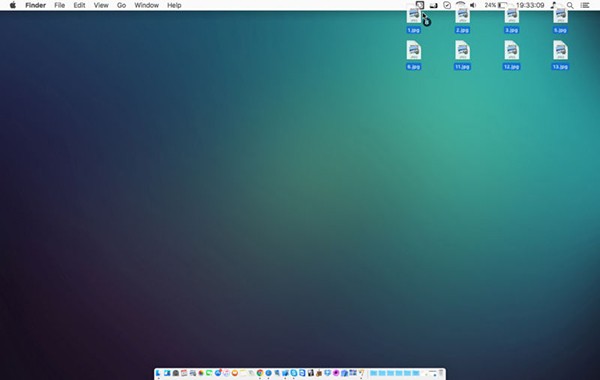This screenshot has width=600, height=380.
Task: Select the 5.jpg file on the desktop
Action: click(x=560, y=20)
